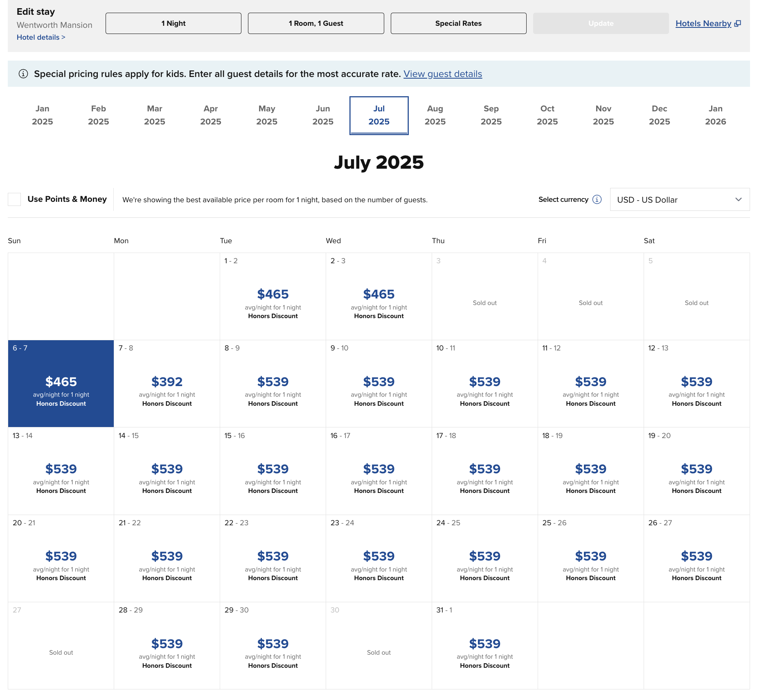Select the July 31 - 1 date cell

[484, 646]
